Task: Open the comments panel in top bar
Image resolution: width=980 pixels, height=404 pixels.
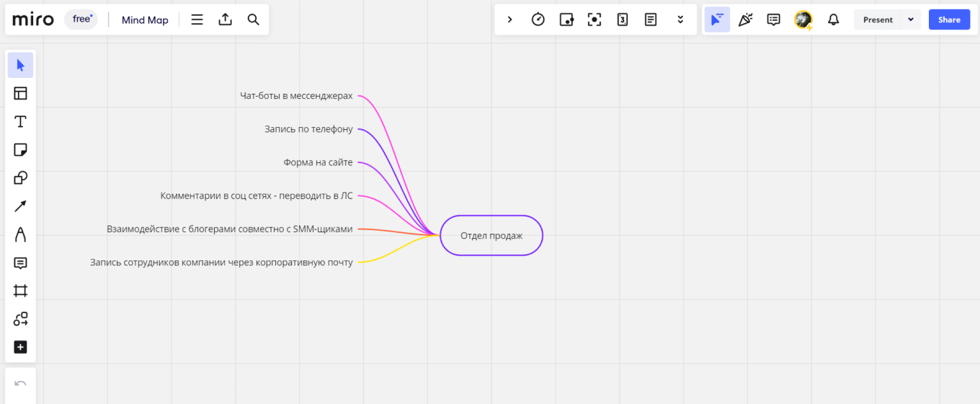Action: (774, 19)
